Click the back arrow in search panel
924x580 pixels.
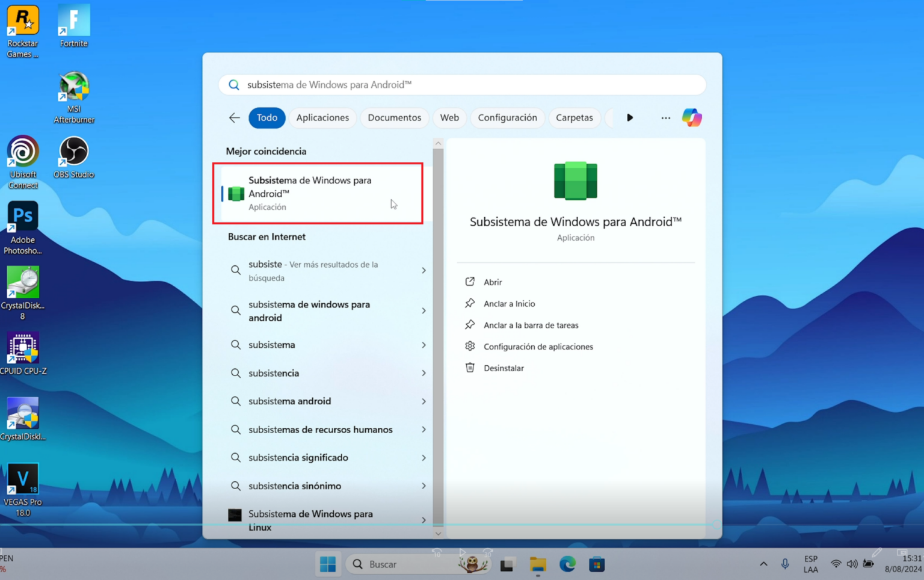point(234,118)
